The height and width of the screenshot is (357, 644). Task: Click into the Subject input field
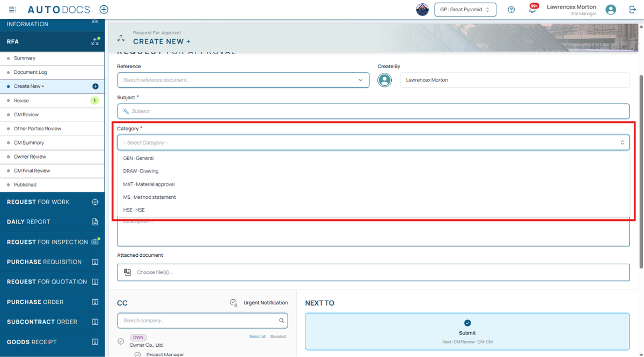pos(373,111)
